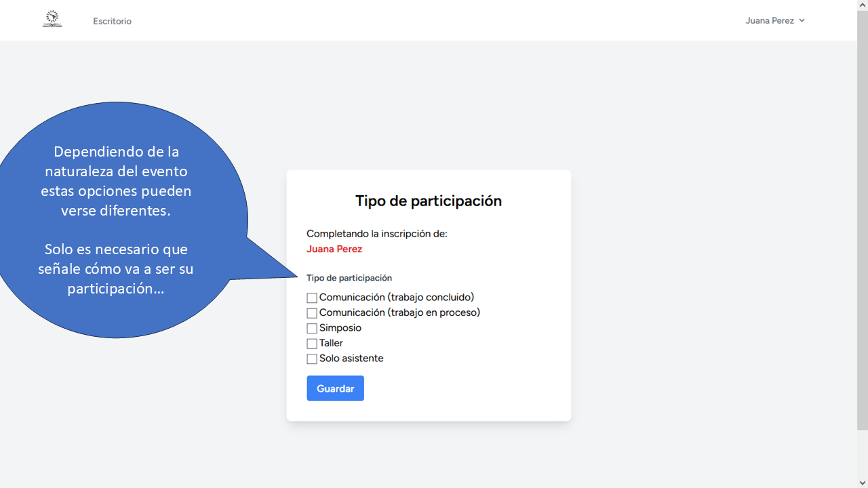Image resolution: width=868 pixels, height=488 pixels.
Task: Click the 'Completando la inscripción de:' text
Action: tap(377, 234)
